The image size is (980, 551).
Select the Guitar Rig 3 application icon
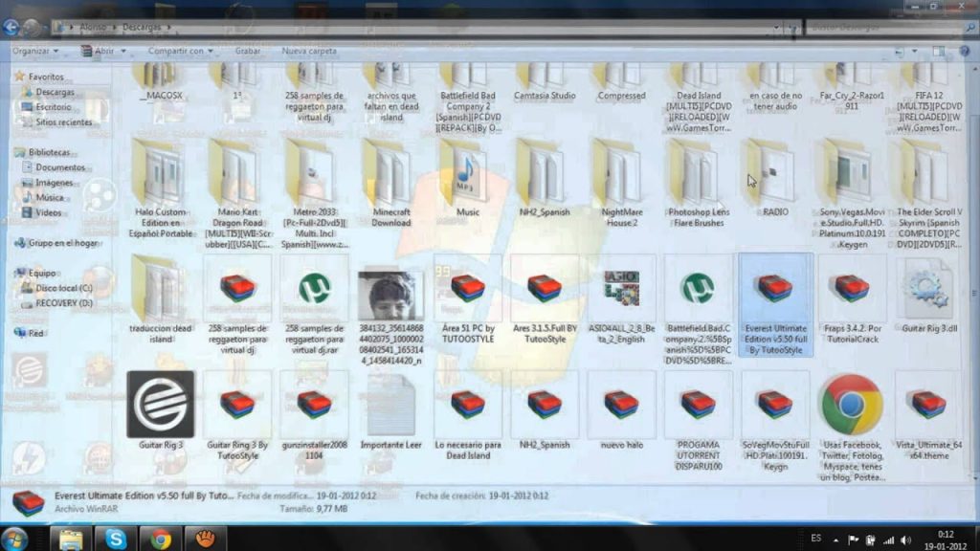point(161,404)
